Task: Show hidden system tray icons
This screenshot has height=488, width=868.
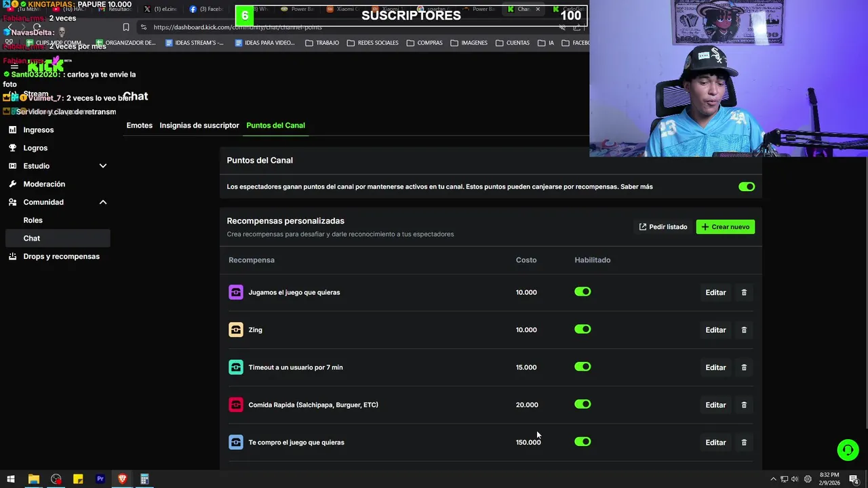Action: (x=773, y=479)
